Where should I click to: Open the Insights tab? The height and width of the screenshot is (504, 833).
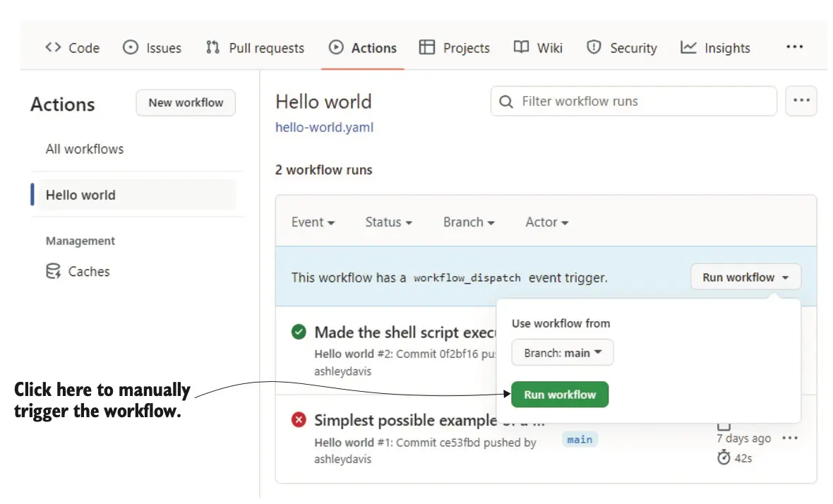[715, 48]
